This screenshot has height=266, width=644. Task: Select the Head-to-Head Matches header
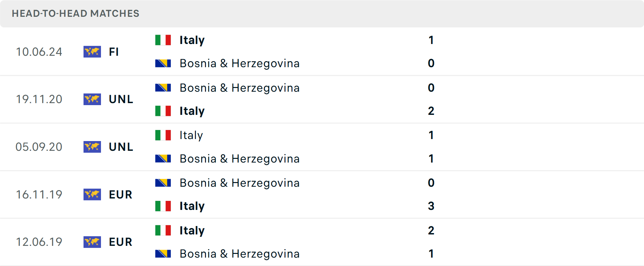(75, 13)
